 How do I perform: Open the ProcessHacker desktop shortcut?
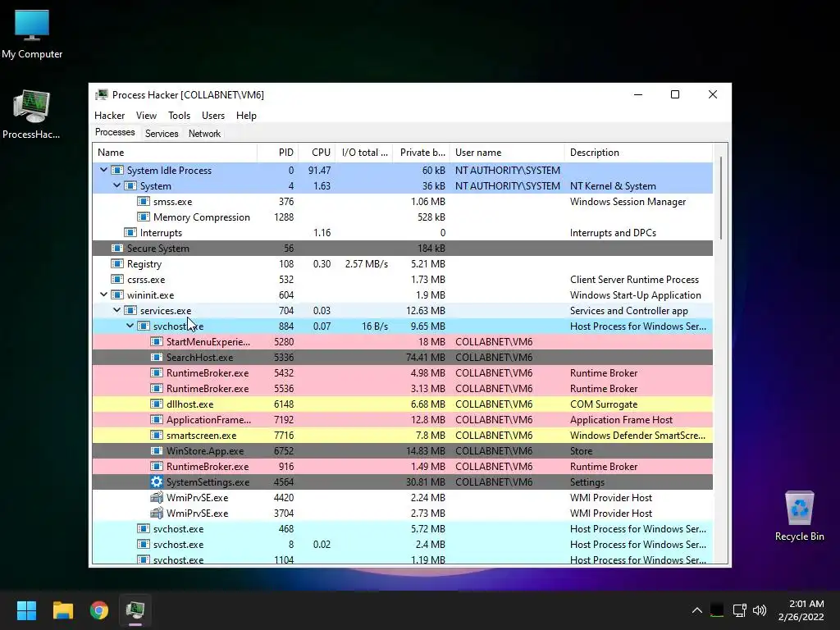coord(32,115)
